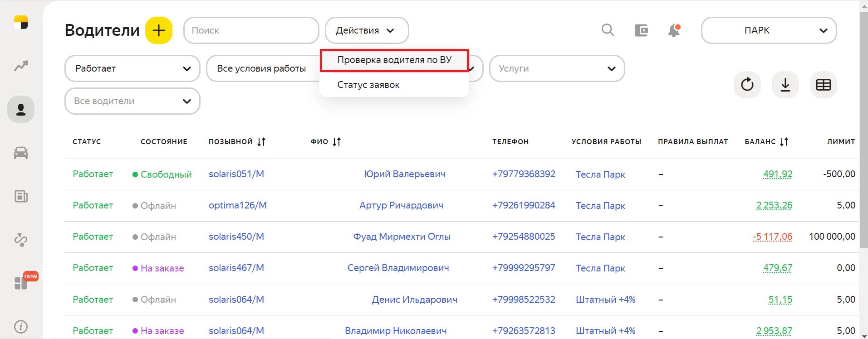Add a new driver with yellow plus
Screen dimensions: 868x339
click(159, 30)
